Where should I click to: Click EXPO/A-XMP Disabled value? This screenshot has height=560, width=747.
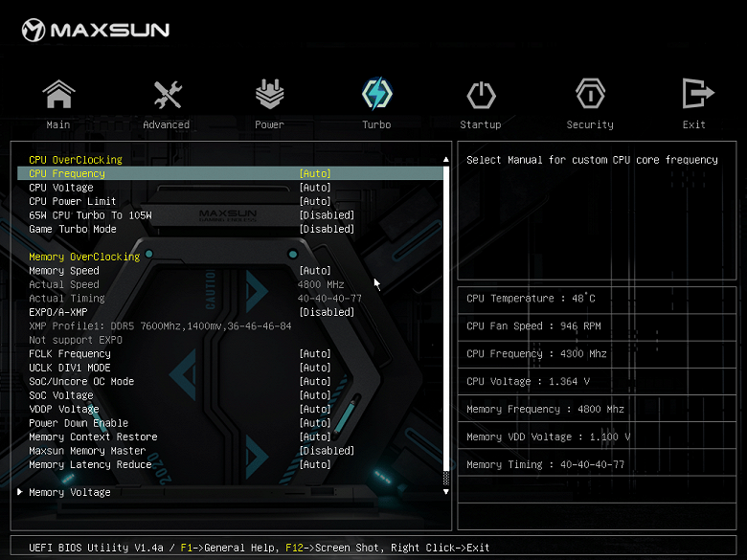[x=327, y=312]
